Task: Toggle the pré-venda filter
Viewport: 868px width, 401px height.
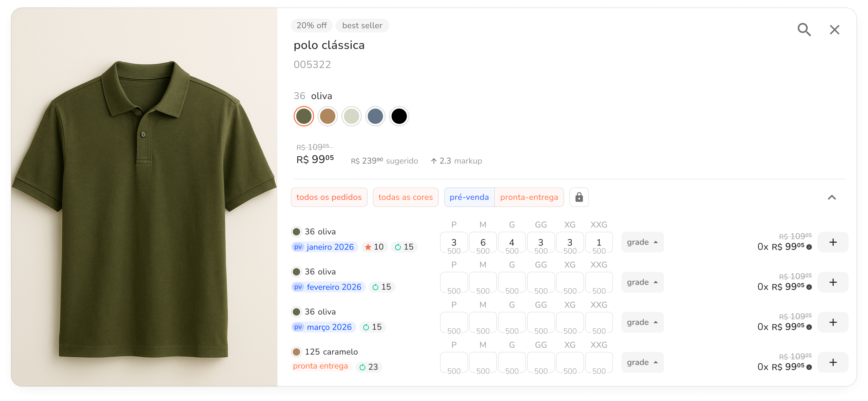Action: tap(469, 197)
